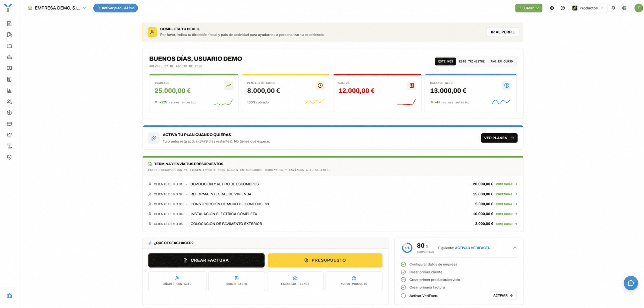Open the scroll document icon in sidebar
This screenshot has height=308, width=644.
click(x=9, y=146)
